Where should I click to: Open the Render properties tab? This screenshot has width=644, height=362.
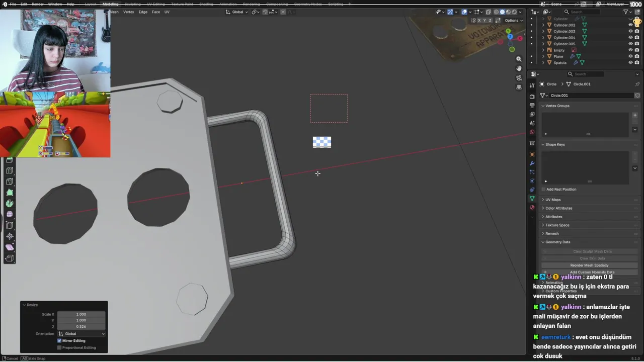pos(532,96)
